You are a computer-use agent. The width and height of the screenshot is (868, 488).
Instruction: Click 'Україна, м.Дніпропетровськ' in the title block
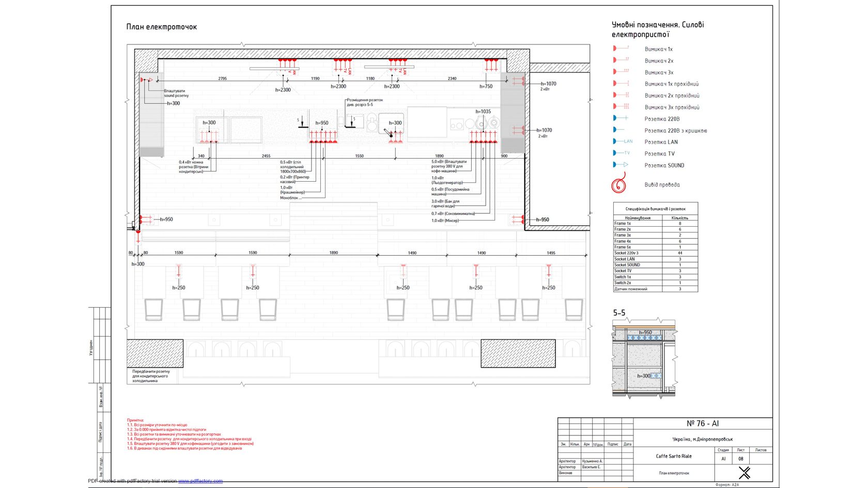click(x=703, y=439)
